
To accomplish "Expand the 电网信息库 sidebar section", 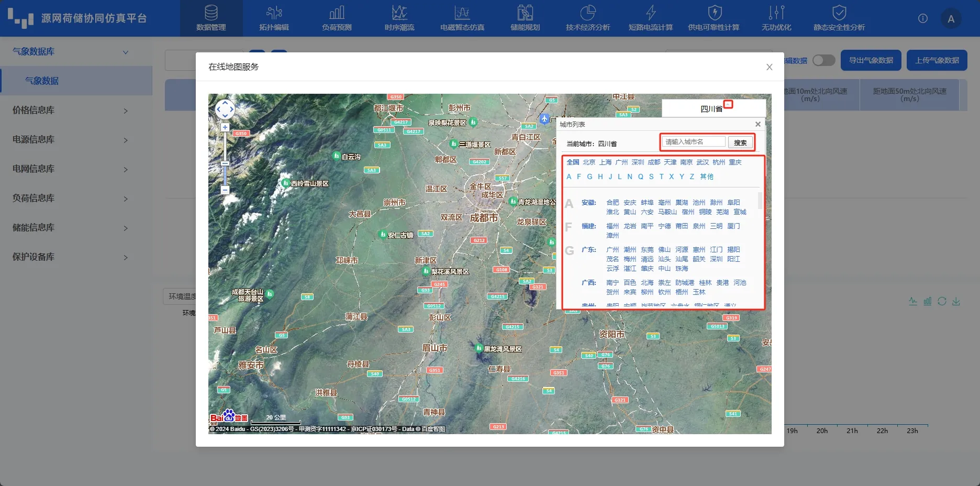I will [76, 169].
